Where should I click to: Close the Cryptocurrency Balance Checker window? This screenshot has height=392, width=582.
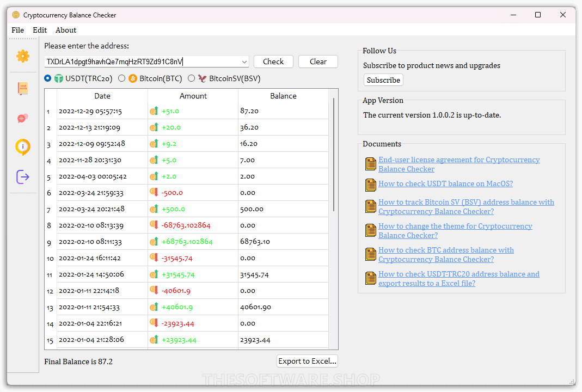pyautogui.click(x=563, y=15)
